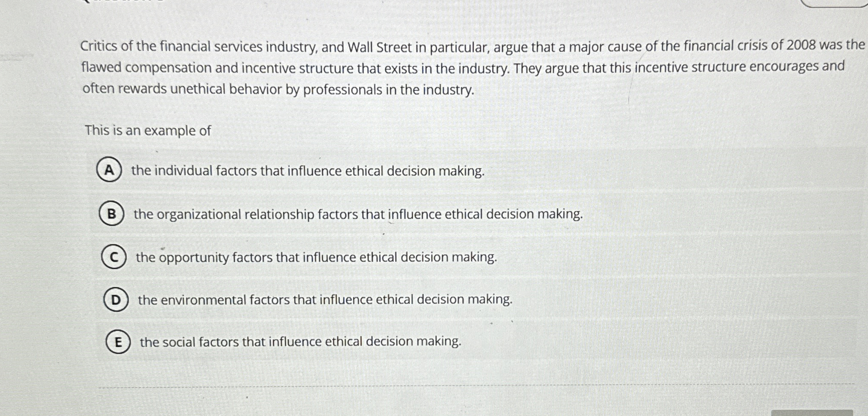Screen dimensions: 868x416
Task: Click the 'environmental factors' answer text
Action: (325, 299)
